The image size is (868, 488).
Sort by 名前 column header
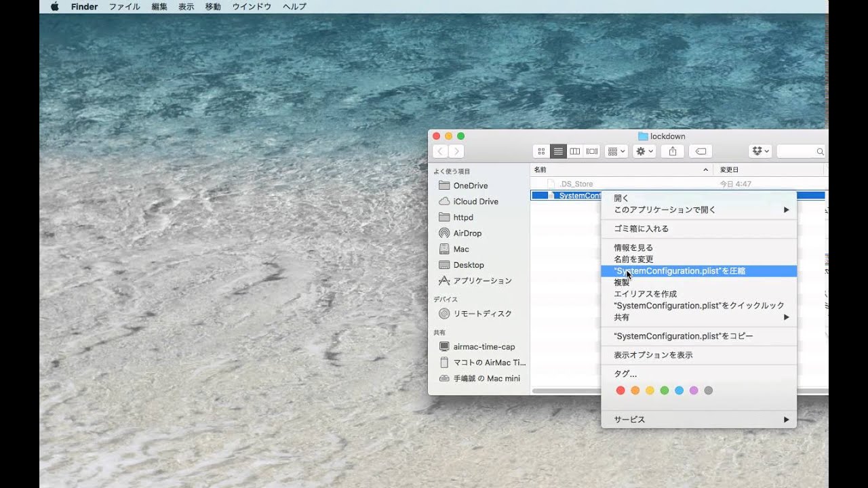click(621, 169)
